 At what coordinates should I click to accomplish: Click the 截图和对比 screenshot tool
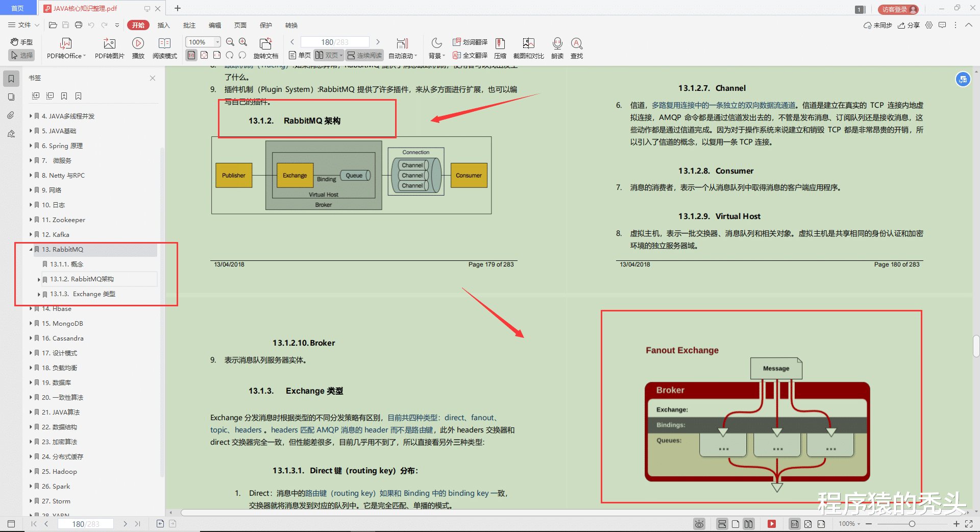(x=528, y=44)
